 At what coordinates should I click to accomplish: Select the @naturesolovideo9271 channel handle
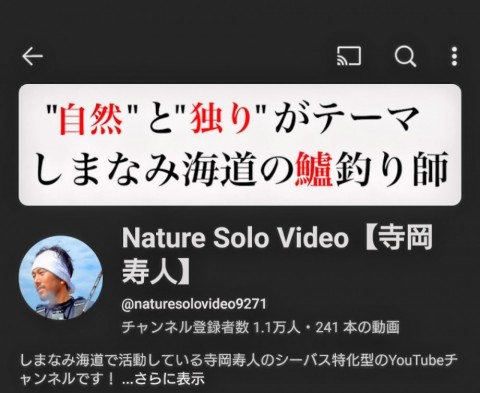pos(194,304)
